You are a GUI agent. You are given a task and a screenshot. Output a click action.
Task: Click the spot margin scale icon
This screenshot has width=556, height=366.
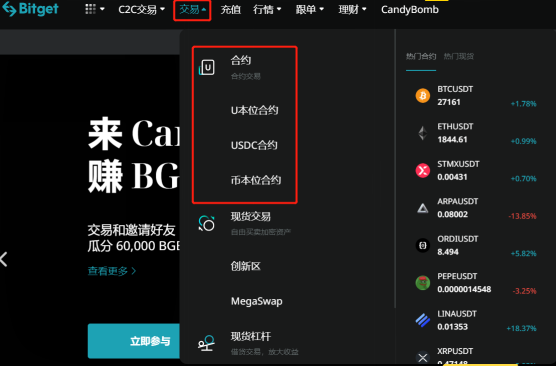[x=207, y=343]
